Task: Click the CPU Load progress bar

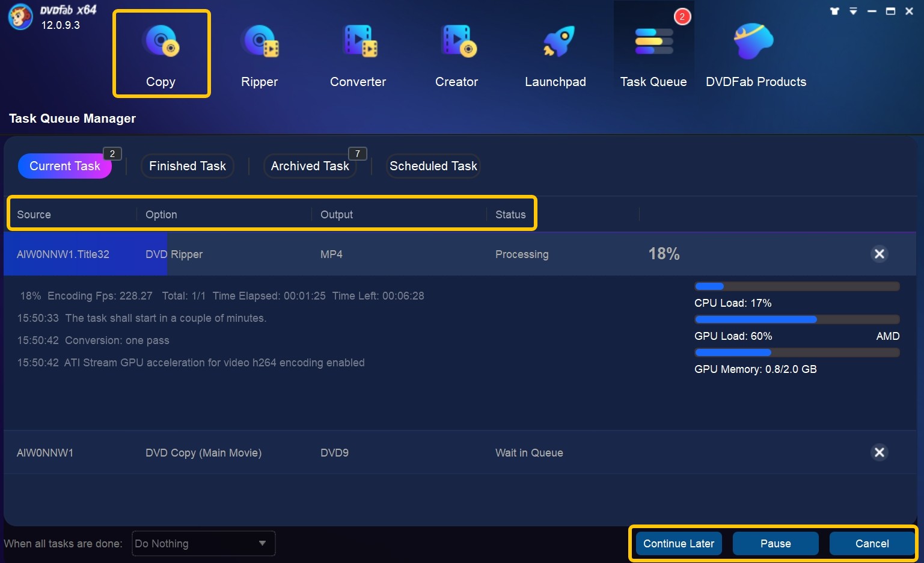Action: (x=797, y=286)
